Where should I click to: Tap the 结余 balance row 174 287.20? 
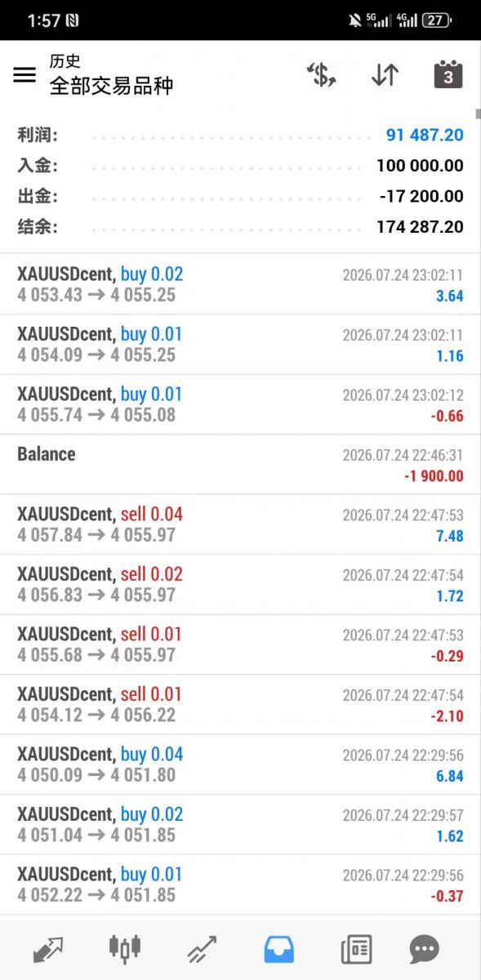[x=240, y=226]
